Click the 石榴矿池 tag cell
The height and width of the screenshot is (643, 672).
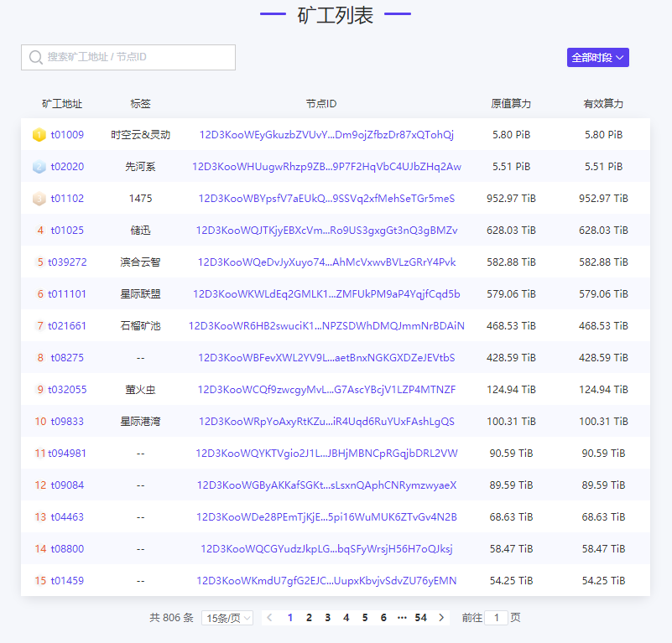[141, 325]
